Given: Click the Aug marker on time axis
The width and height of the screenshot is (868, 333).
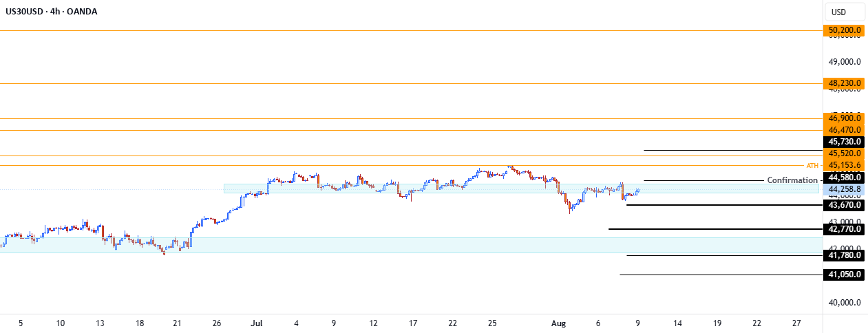Looking at the screenshot, I should point(559,323).
